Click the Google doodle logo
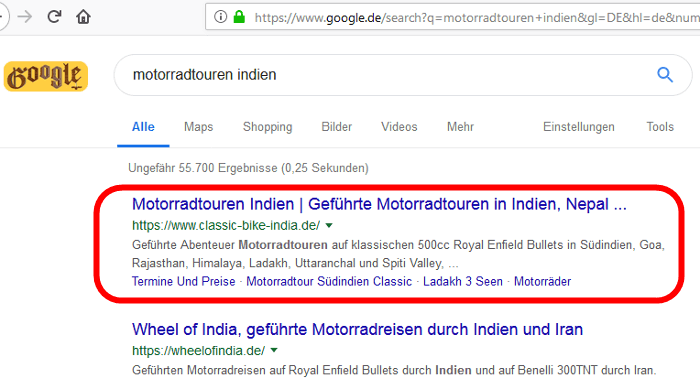 (x=46, y=76)
